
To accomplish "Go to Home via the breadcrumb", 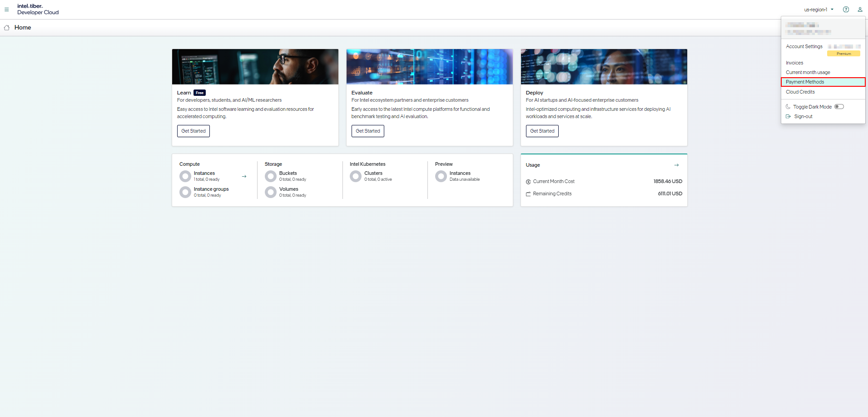I will coord(23,27).
